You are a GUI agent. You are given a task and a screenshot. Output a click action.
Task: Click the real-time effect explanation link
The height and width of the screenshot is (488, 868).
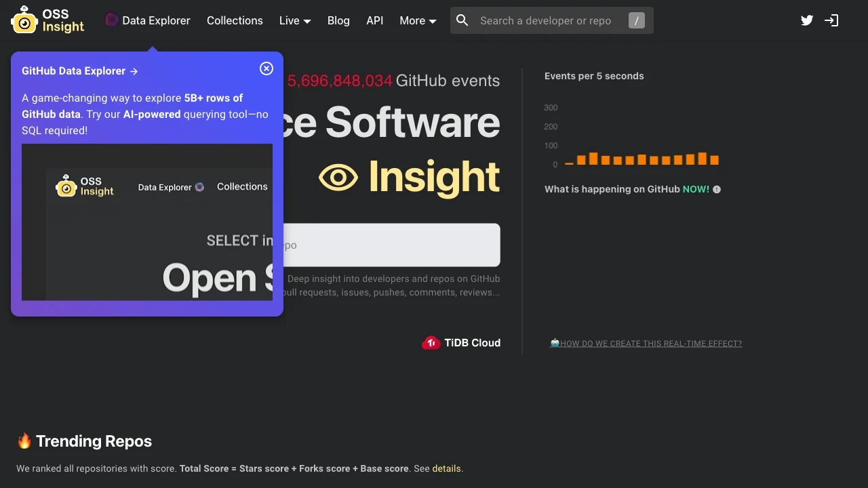(646, 343)
